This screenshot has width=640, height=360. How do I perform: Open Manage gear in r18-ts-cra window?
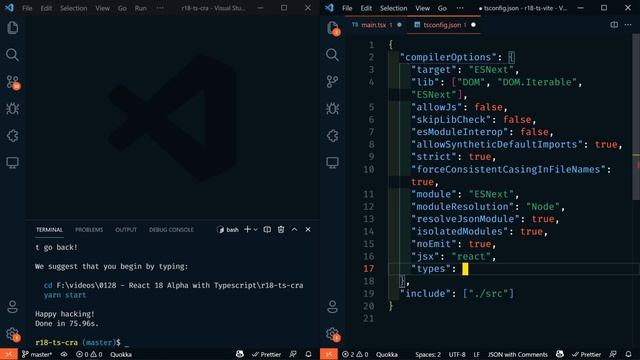point(13,334)
